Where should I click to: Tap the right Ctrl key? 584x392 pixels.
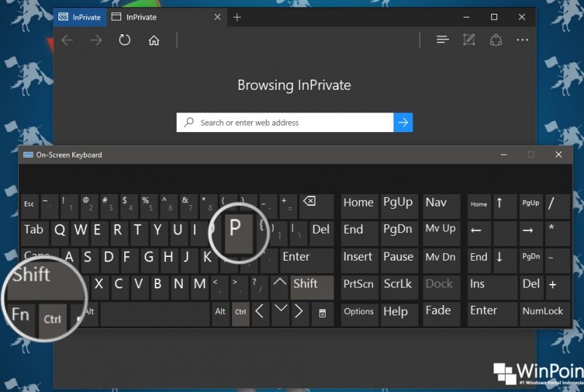241,315
